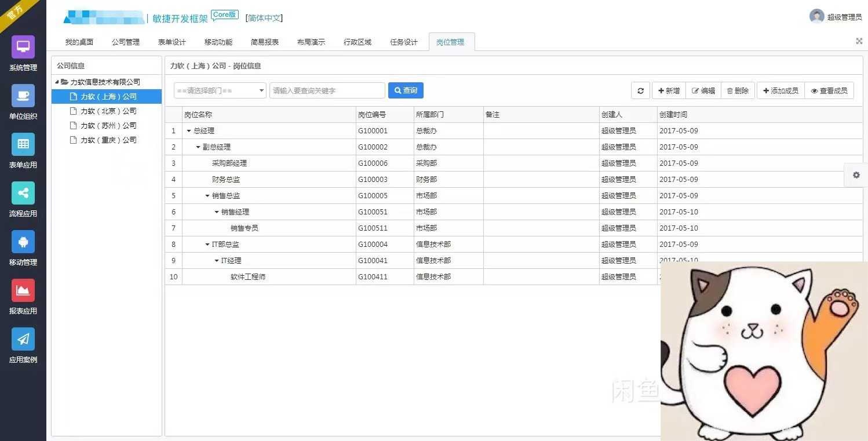Image resolution: width=868 pixels, height=441 pixels.
Task: Collapse the 副总经理 row arrow
Action: tap(198, 147)
